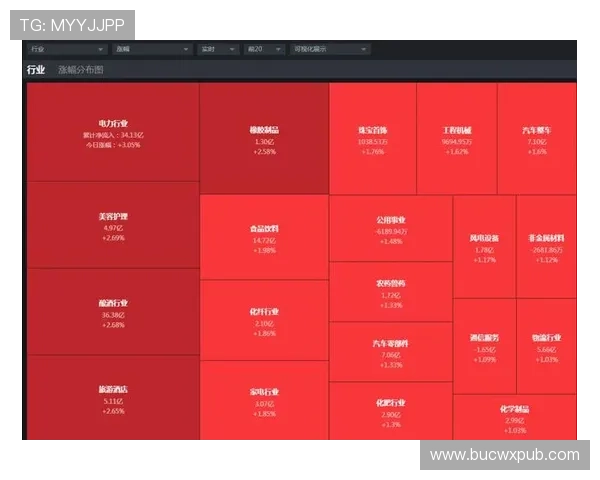Screen dimensions: 600x480
Task: Click the 化纤行业 treemap block
Action: point(264,320)
